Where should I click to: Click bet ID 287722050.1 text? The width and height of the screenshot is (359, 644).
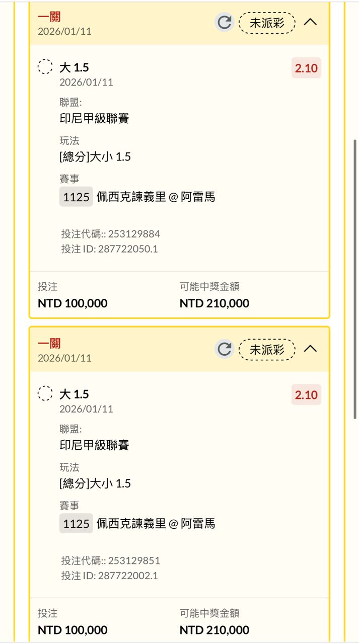tap(109, 249)
